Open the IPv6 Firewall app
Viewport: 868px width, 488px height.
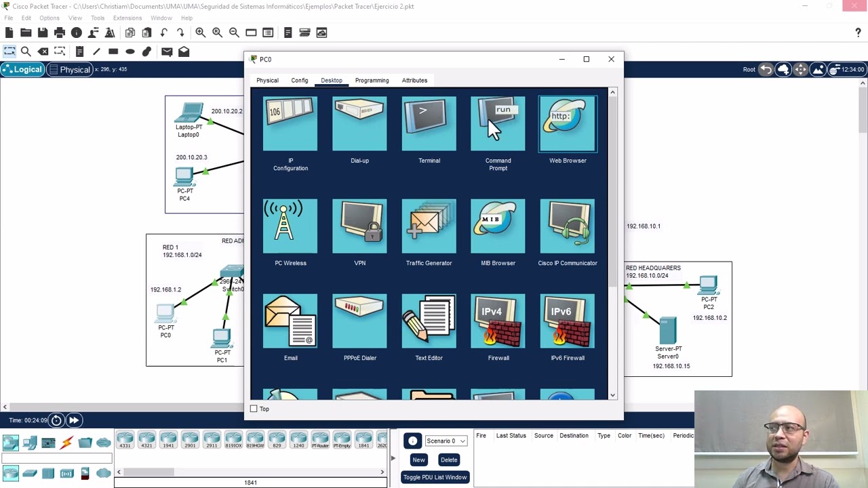[x=568, y=321]
